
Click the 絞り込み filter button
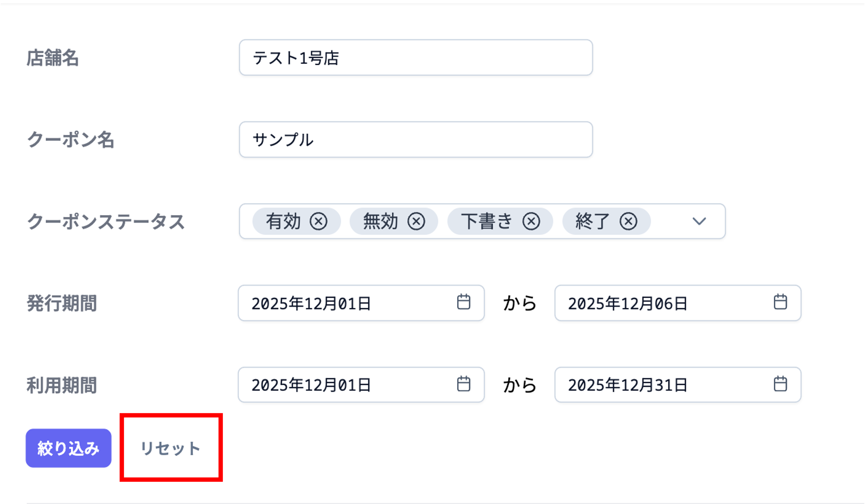coord(69,448)
